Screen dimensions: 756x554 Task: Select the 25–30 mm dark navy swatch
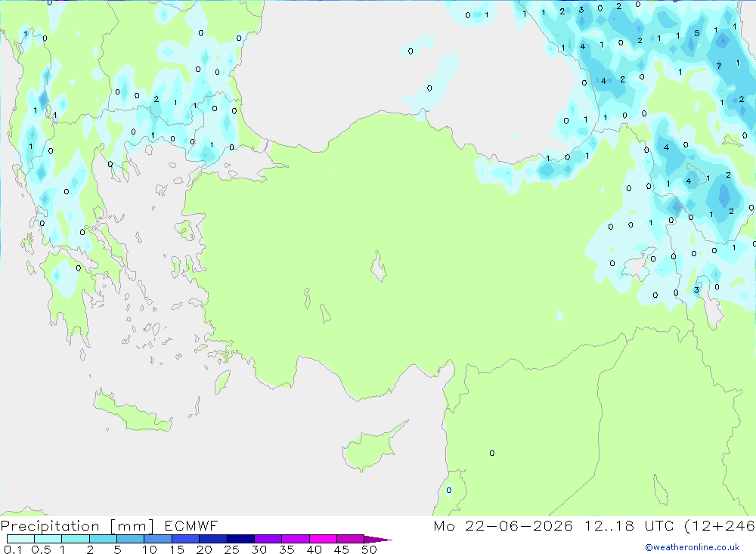click(240, 539)
